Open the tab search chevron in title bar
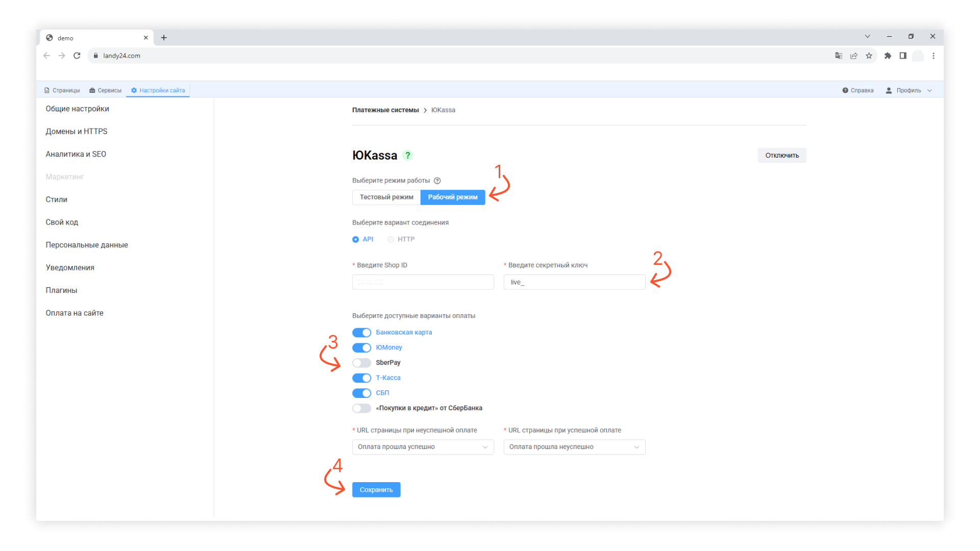This screenshot has height=551, width=980. [x=867, y=36]
